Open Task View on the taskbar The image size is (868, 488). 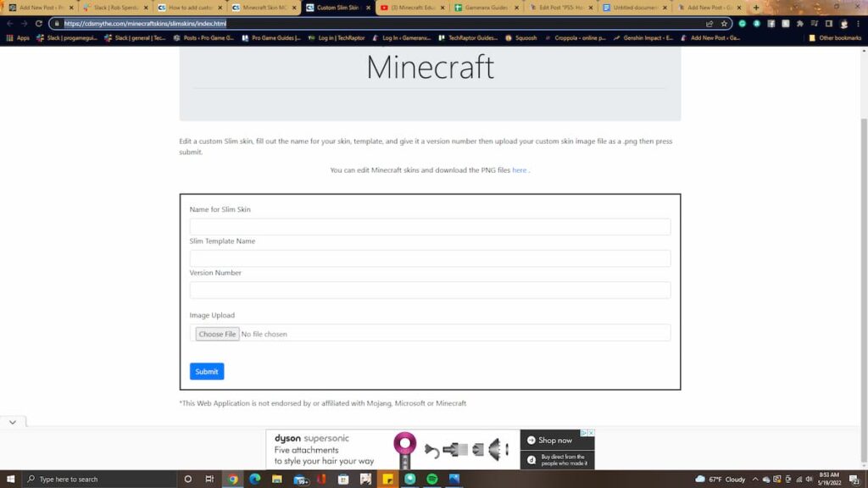(x=209, y=480)
